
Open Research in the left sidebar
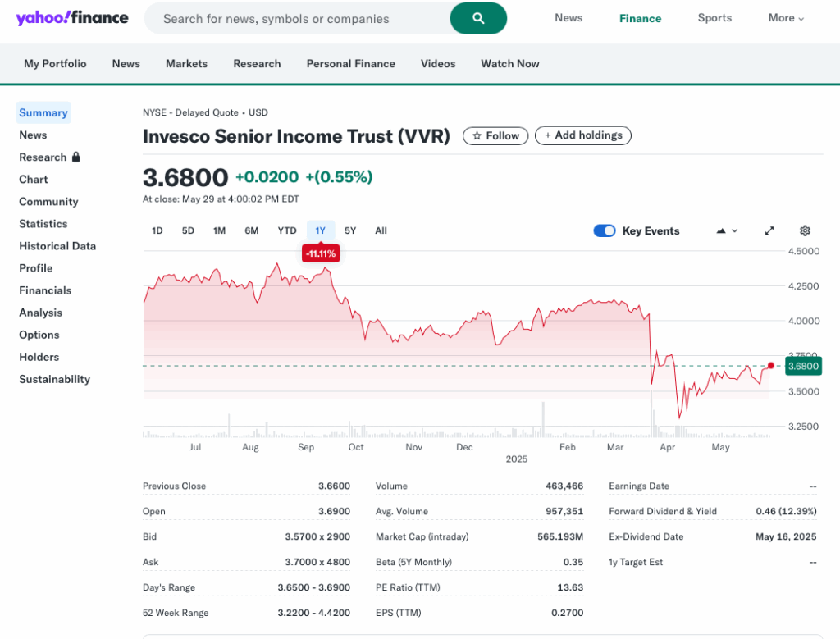pyautogui.click(x=43, y=157)
